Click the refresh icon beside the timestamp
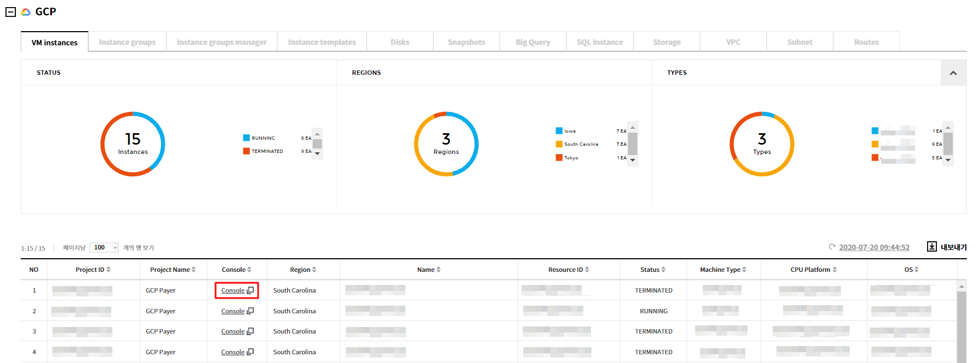Image resolution: width=980 pixels, height=363 pixels. [832, 247]
